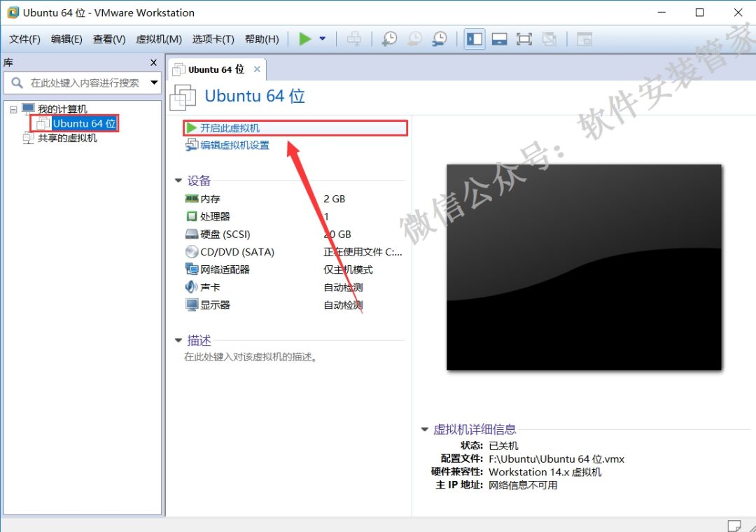The image size is (756, 532).
Task: Select 我的计算机 in the library tree
Action: pyautogui.click(x=62, y=109)
